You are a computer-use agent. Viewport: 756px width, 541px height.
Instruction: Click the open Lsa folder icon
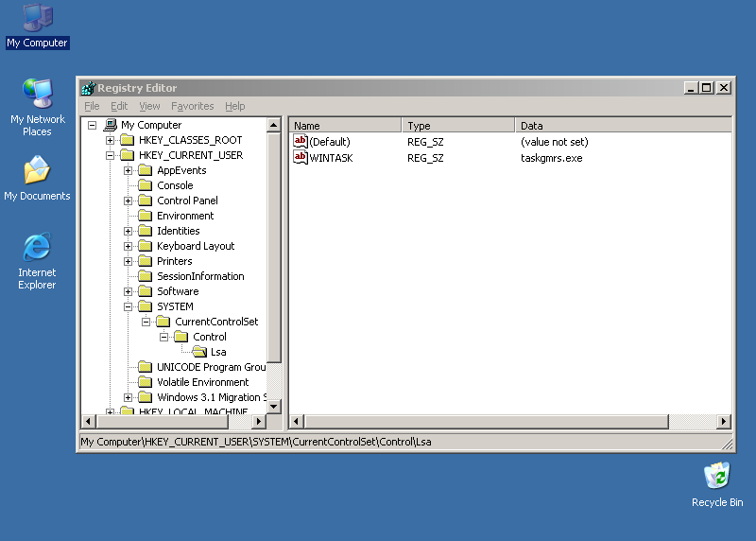199,352
